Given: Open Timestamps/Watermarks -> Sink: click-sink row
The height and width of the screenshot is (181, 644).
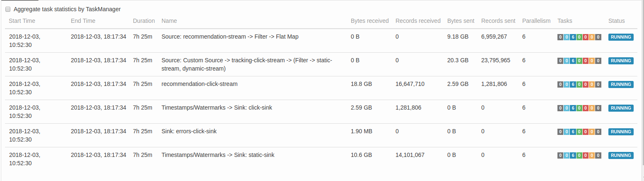Looking at the screenshot, I should click(217, 108).
